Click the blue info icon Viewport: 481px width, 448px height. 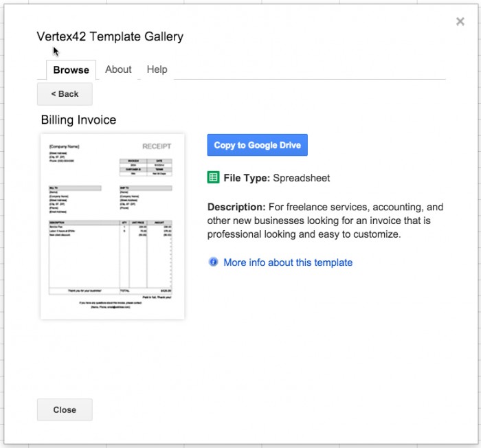[213, 262]
